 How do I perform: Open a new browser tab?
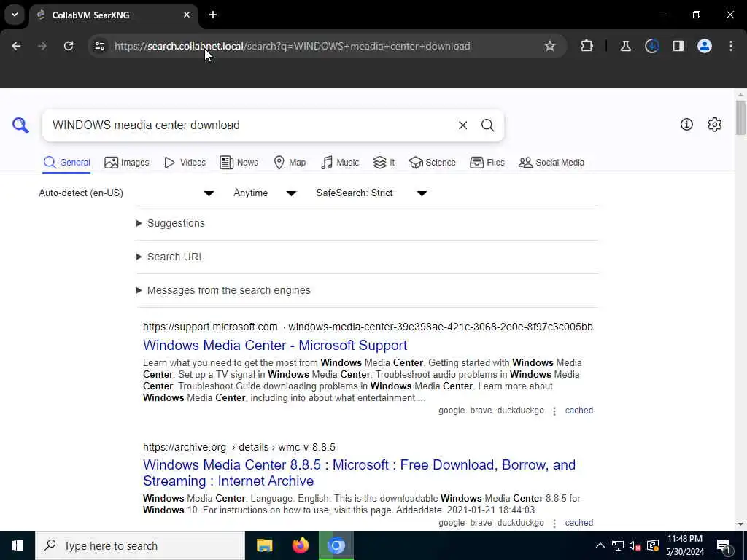pos(213,15)
